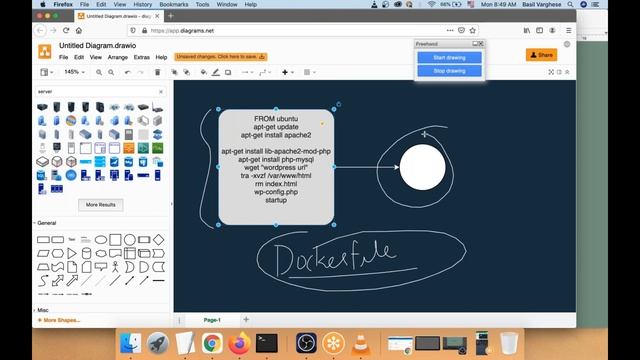Viewport: 640px width, 360px height.
Task: Zoom in on the diagram canvas
Action: point(99,72)
